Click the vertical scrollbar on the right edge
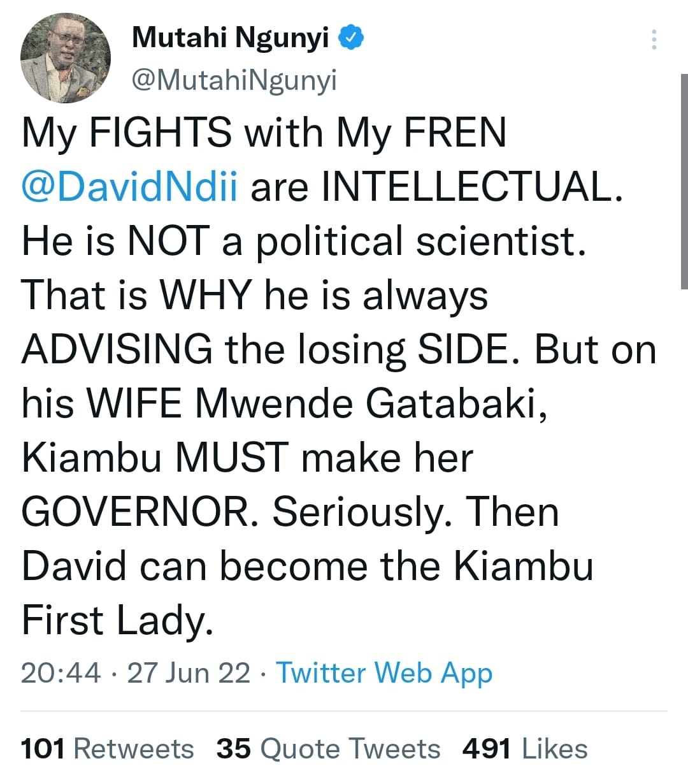The image size is (688, 784). 684,182
